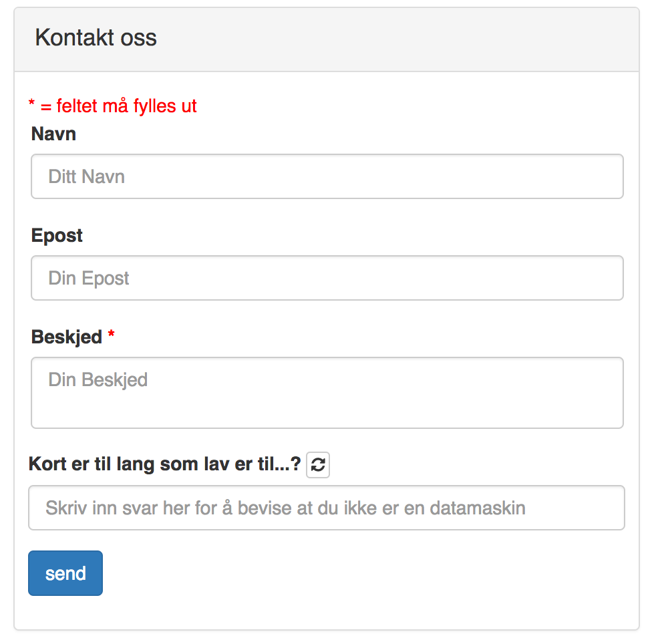This screenshot has width=656, height=644.
Task: Click the "Kort er til lang" question text
Action: pos(164,464)
